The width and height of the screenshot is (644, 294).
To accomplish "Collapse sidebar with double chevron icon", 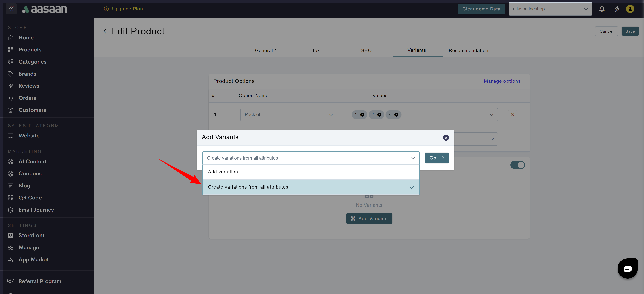I will click(11, 9).
